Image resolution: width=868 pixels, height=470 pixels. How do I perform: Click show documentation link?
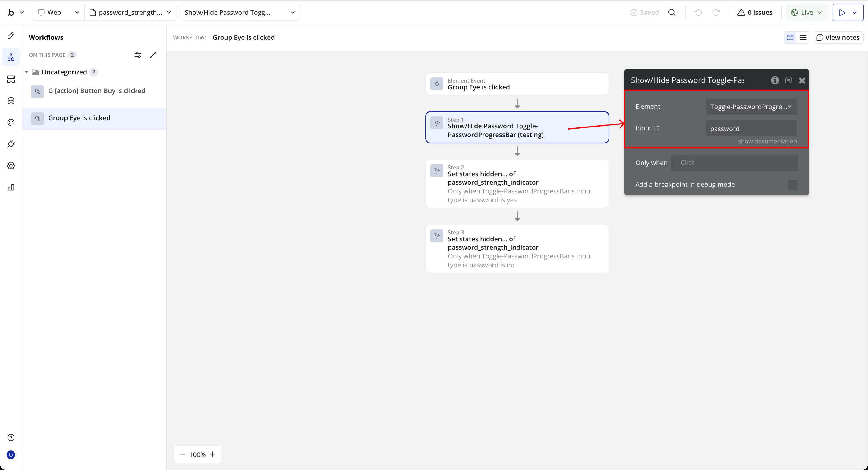click(767, 141)
